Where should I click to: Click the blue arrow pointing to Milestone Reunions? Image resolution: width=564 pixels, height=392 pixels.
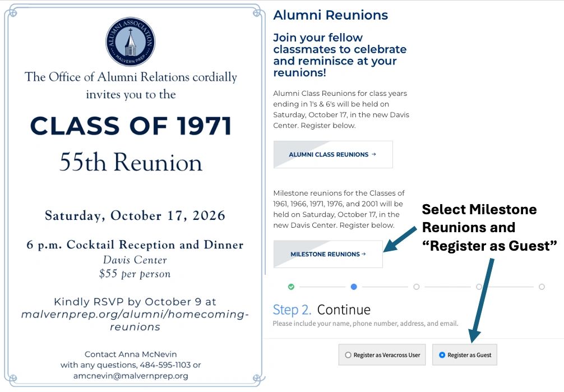coord(400,239)
